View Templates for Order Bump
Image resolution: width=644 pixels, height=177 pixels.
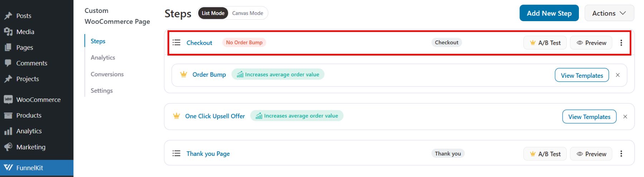[582, 75]
